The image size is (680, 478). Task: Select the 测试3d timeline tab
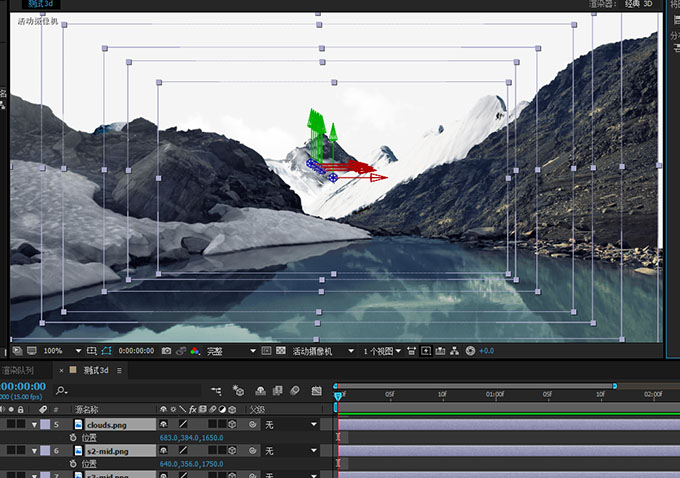click(x=96, y=370)
